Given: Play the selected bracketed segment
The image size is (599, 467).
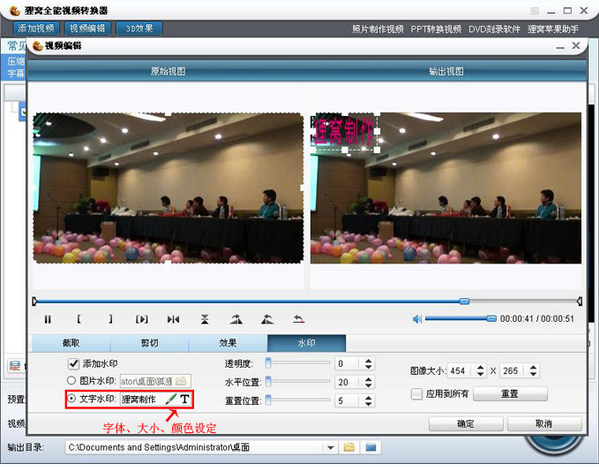Looking at the screenshot, I should (142, 319).
